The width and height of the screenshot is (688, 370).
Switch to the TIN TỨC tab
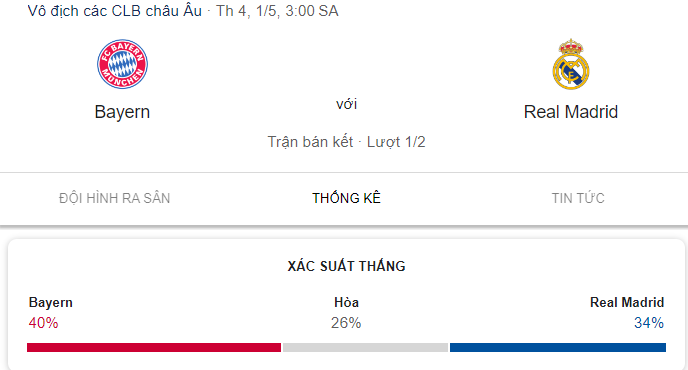(x=578, y=198)
